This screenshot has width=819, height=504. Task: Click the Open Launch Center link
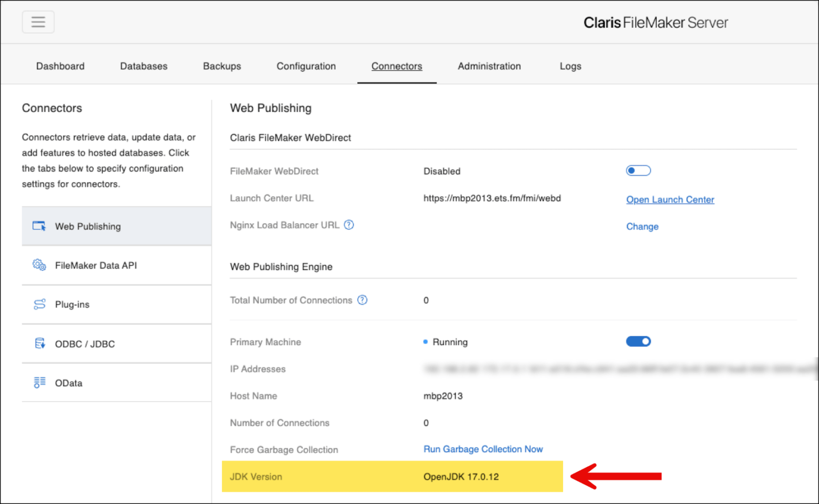click(x=670, y=199)
